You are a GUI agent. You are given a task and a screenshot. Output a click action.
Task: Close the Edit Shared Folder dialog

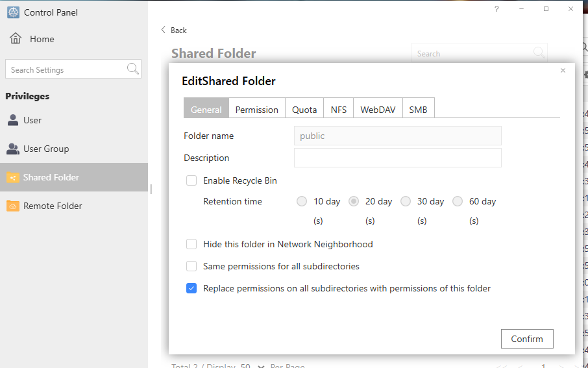(563, 71)
